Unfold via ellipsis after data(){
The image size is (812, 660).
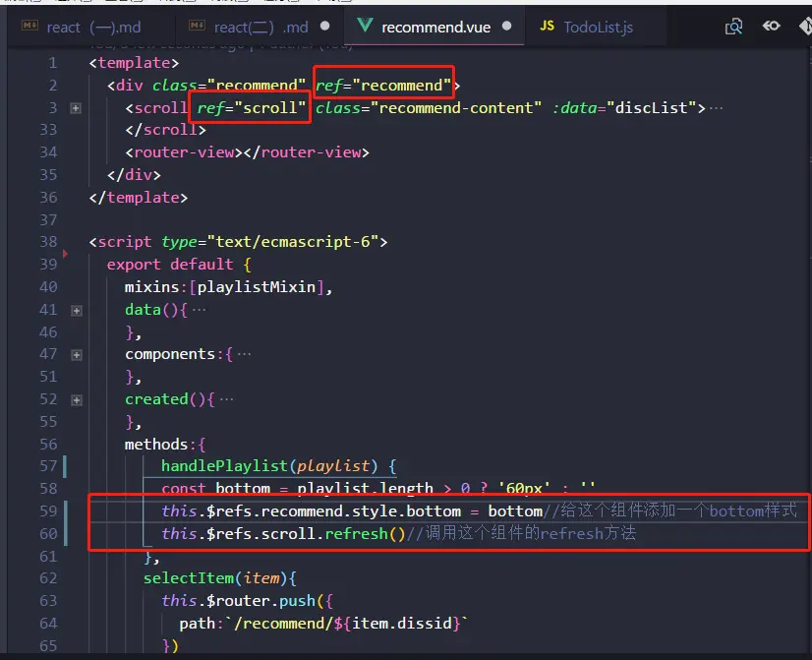[x=199, y=310]
